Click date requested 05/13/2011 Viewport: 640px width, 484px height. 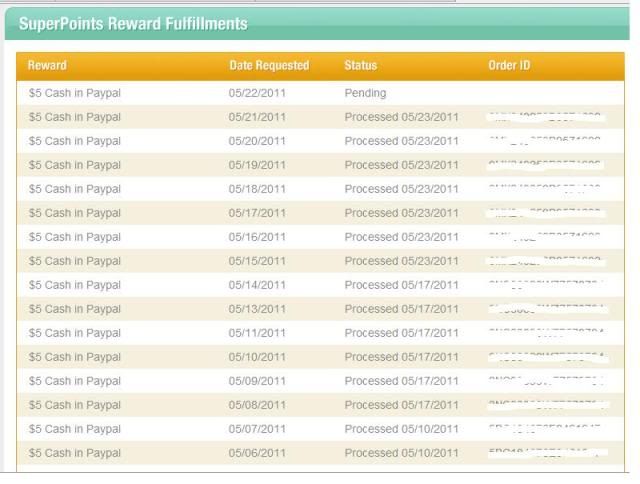257,309
